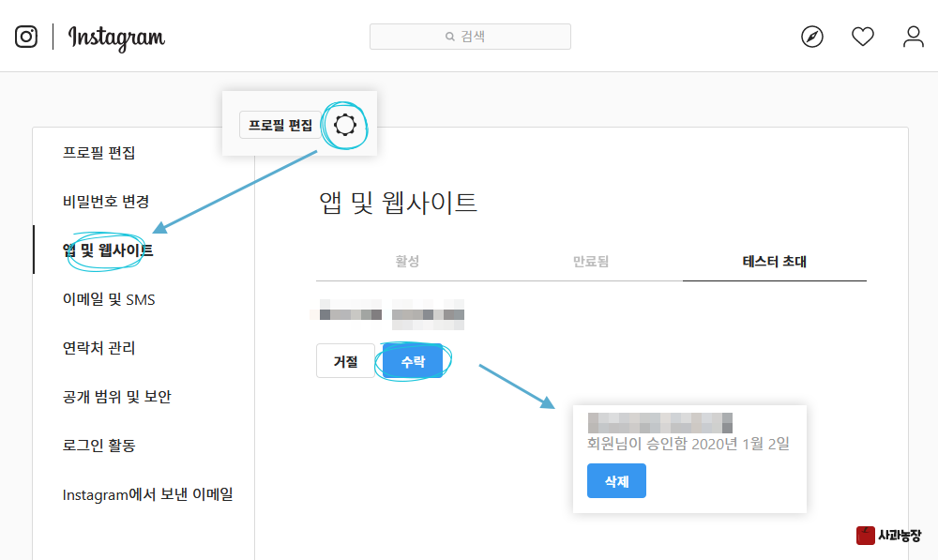Viewport: 938px width, 560px height.
Task: Click the 프로필 편집 button in popup
Action: pos(280,125)
